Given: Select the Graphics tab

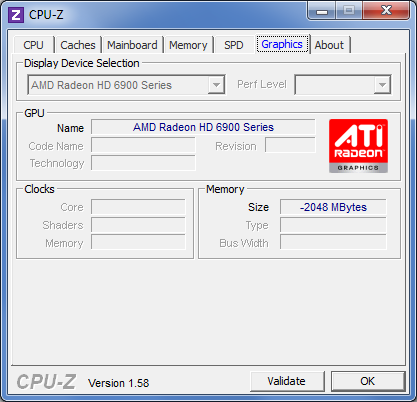Looking at the screenshot, I should tap(282, 44).
